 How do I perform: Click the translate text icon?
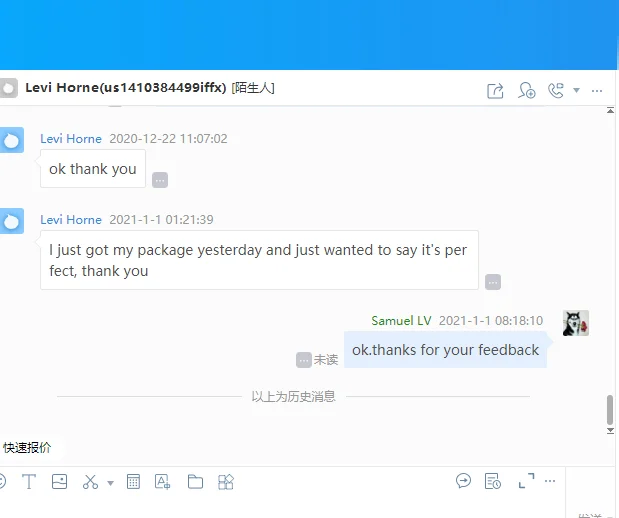click(162, 482)
